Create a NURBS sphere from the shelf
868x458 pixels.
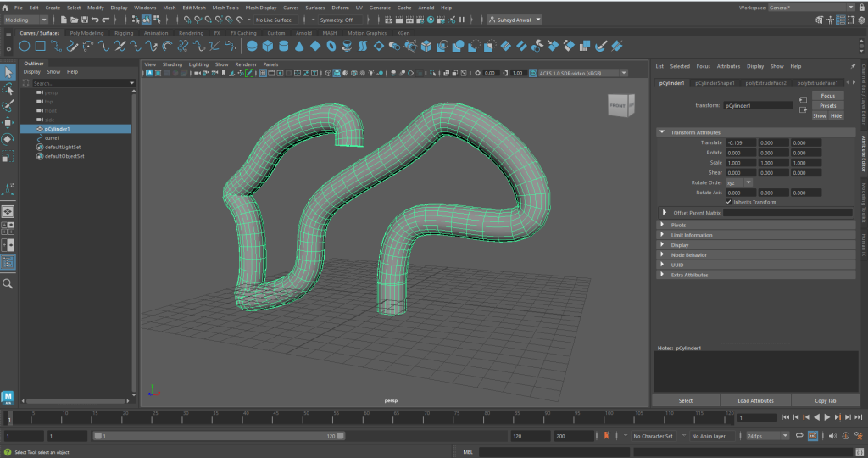click(253, 46)
